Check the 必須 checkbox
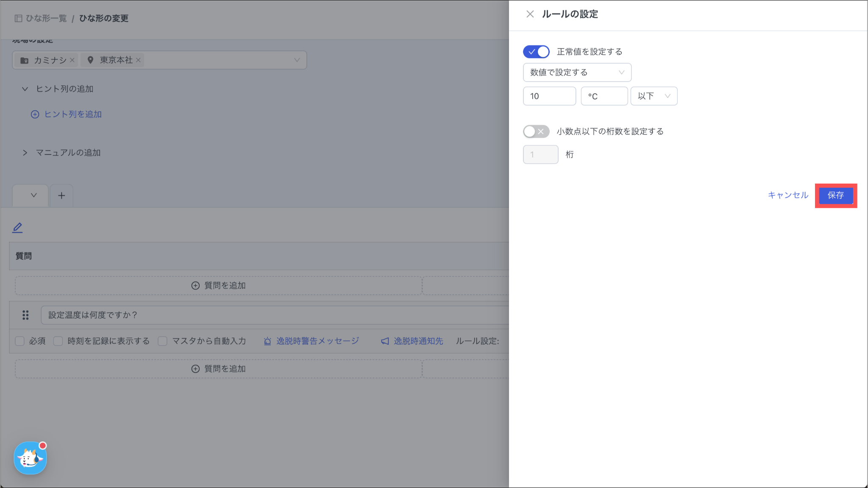 pyautogui.click(x=20, y=341)
